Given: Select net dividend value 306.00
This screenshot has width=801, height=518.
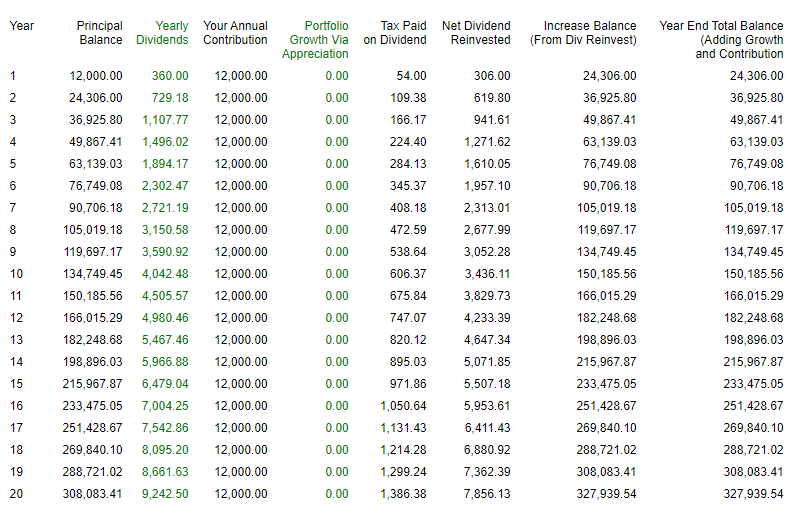Looking at the screenshot, I should [x=492, y=76].
